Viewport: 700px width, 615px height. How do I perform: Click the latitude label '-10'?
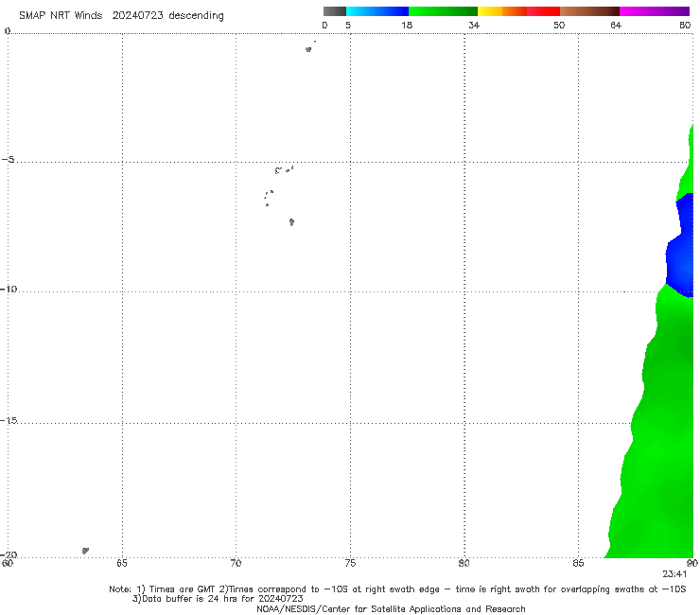(x=9, y=289)
